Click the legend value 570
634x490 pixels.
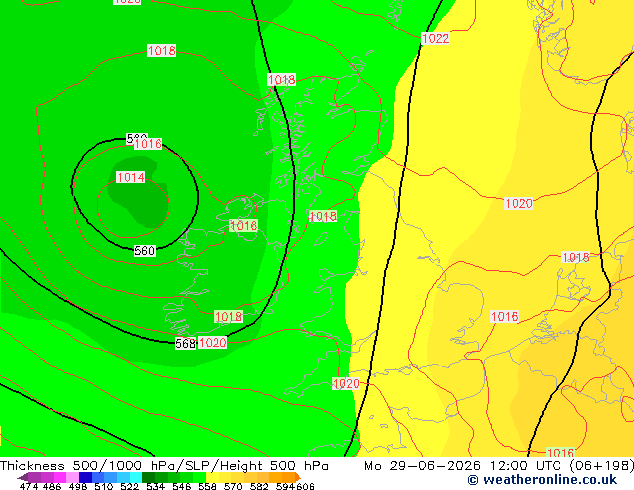[233, 486]
